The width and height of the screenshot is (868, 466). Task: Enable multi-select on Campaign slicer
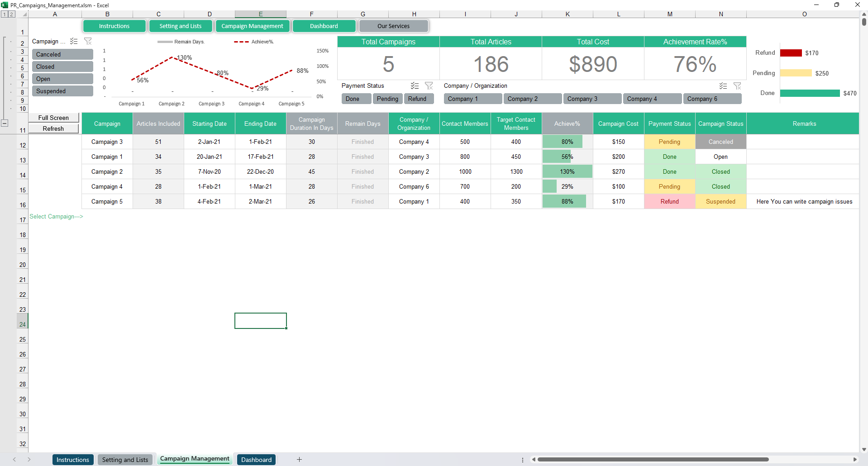(74, 41)
